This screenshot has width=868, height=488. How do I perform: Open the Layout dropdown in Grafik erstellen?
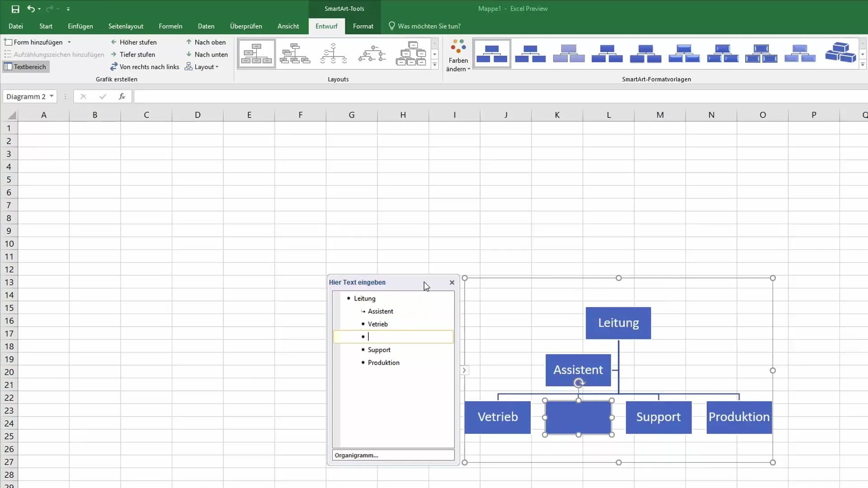click(202, 67)
